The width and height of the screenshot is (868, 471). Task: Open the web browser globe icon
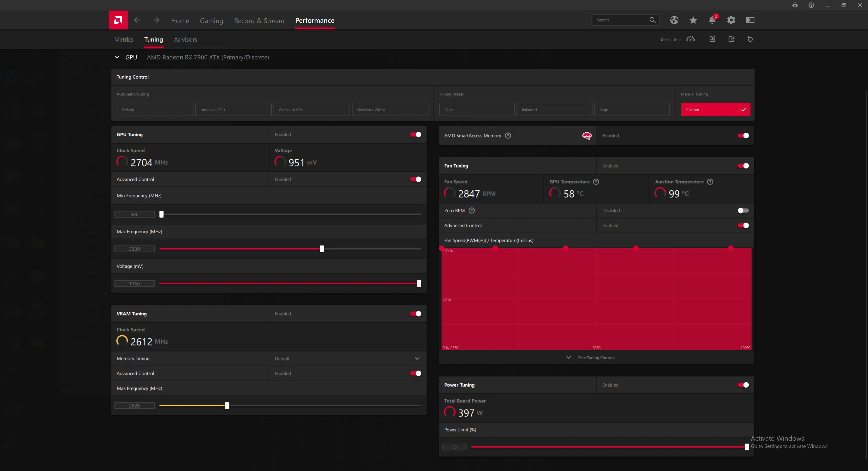(x=674, y=20)
